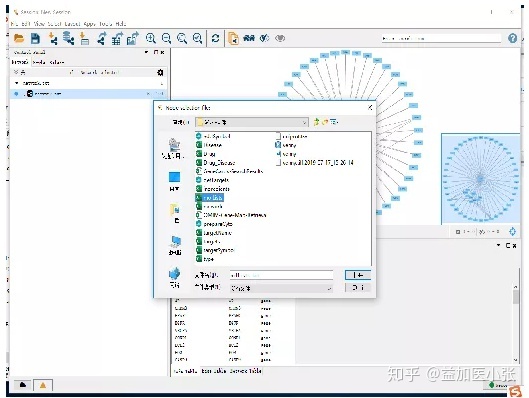Open Desktop place in dialog sidebar

[174, 182]
